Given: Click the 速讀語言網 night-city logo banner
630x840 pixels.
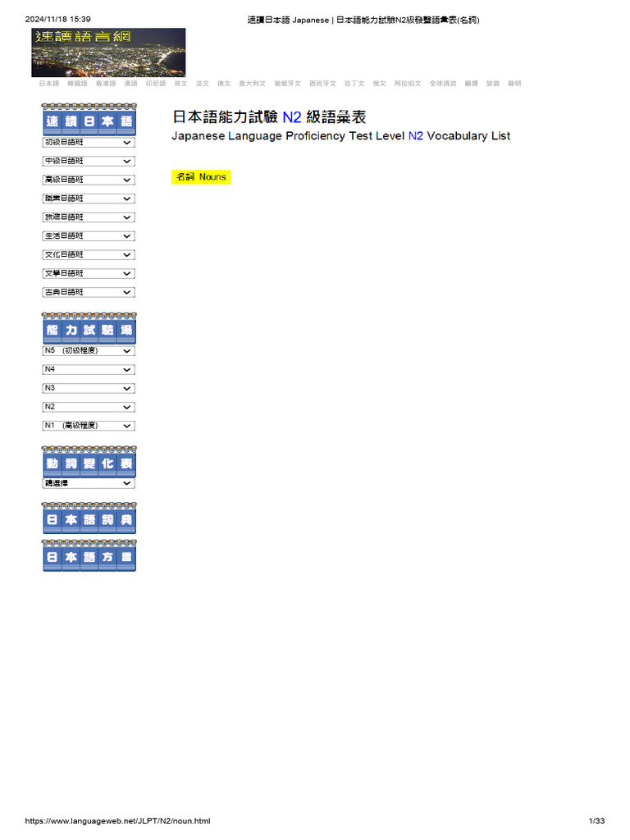Looking at the screenshot, I should tap(108, 52).
